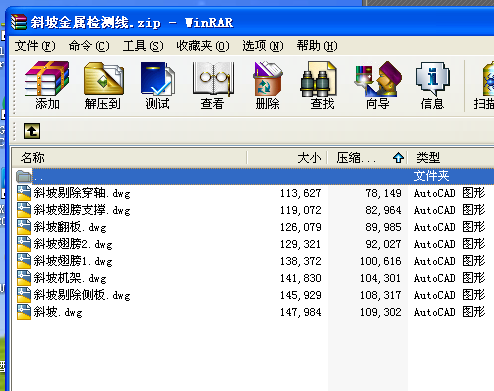Click file icon of 斜坡剔除侧板.dwg
Screen dimensions: 494x391
[24, 295]
